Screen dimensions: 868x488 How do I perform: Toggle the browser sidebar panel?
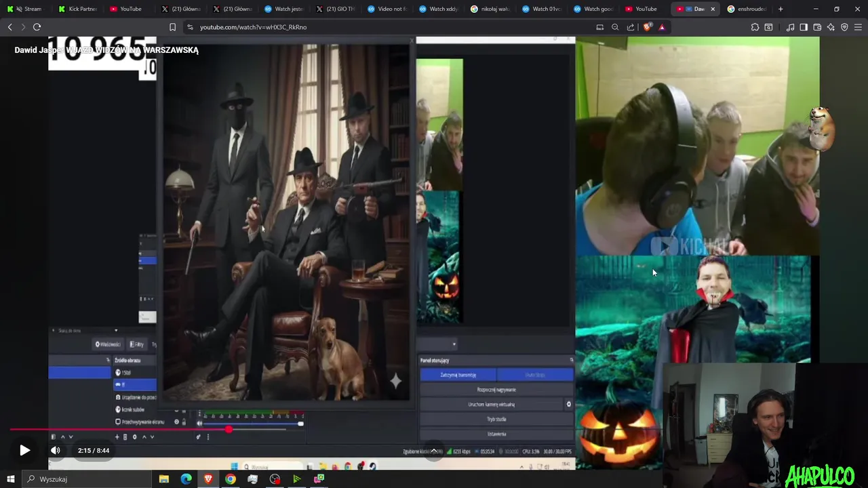(x=804, y=27)
